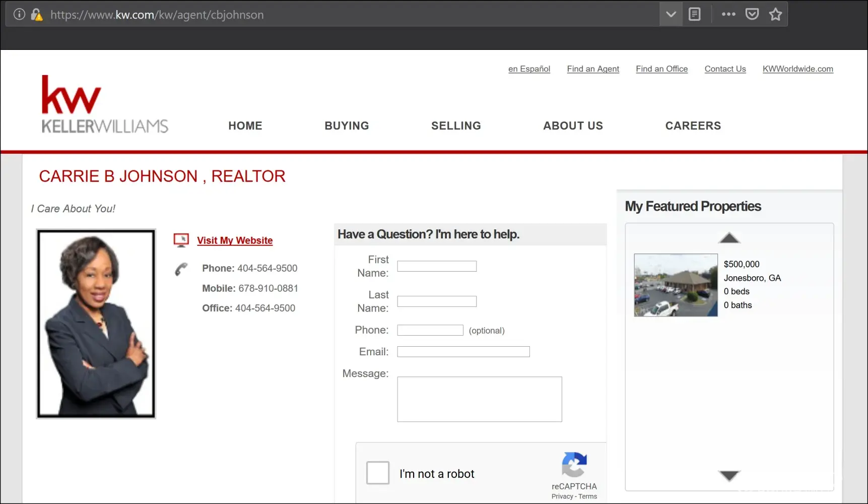The image size is (868, 504).
Task: Click the First Name input field
Action: coord(437,266)
